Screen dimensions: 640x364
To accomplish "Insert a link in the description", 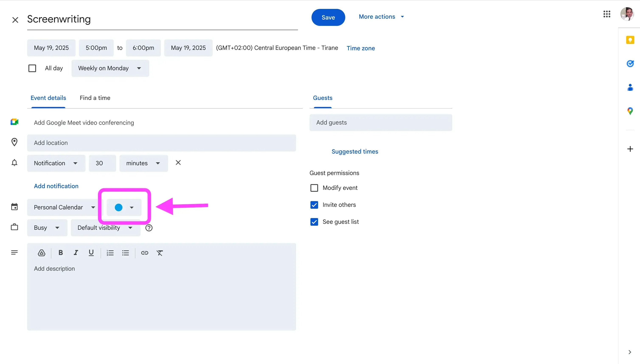I will [145, 253].
